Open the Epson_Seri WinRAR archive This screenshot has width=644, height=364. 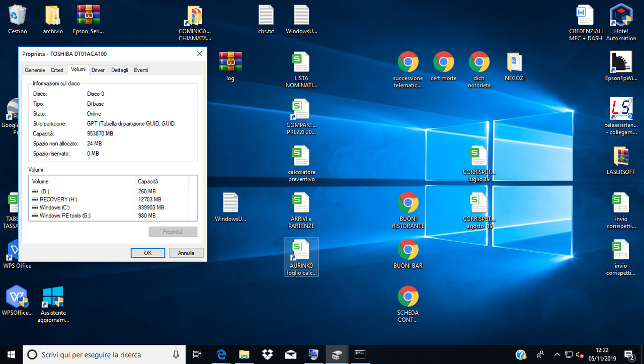[x=88, y=15]
